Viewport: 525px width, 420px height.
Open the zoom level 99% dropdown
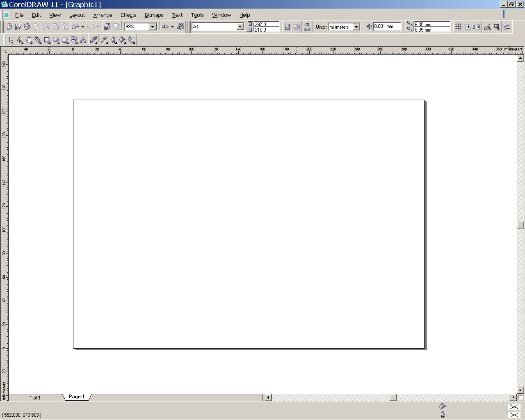tap(153, 27)
